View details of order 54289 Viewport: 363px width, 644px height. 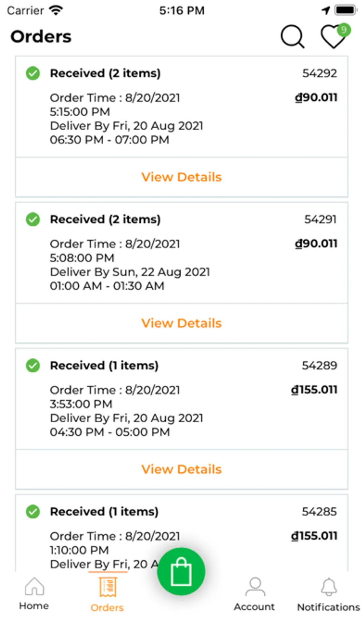coord(181,469)
